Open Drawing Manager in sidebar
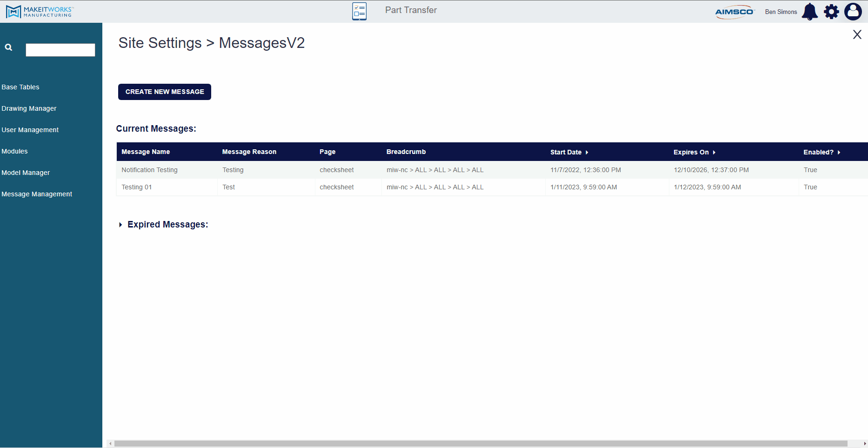The width and height of the screenshot is (868, 448). [x=29, y=108]
